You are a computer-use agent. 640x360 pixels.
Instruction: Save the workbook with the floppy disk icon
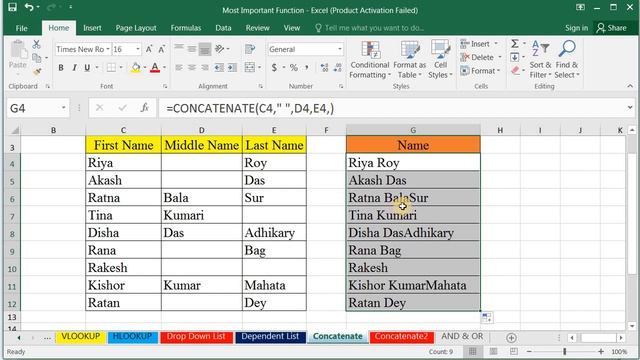pyautogui.click(x=12, y=7)
